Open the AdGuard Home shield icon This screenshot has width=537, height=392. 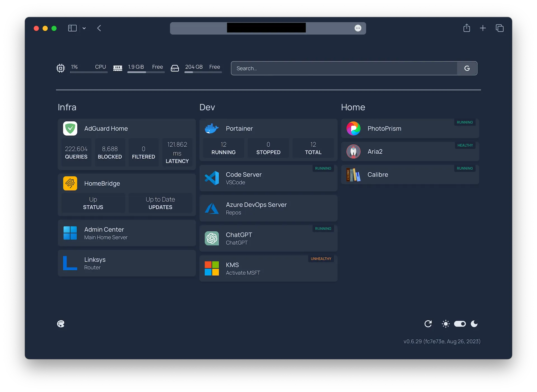[x=70, y=128]
